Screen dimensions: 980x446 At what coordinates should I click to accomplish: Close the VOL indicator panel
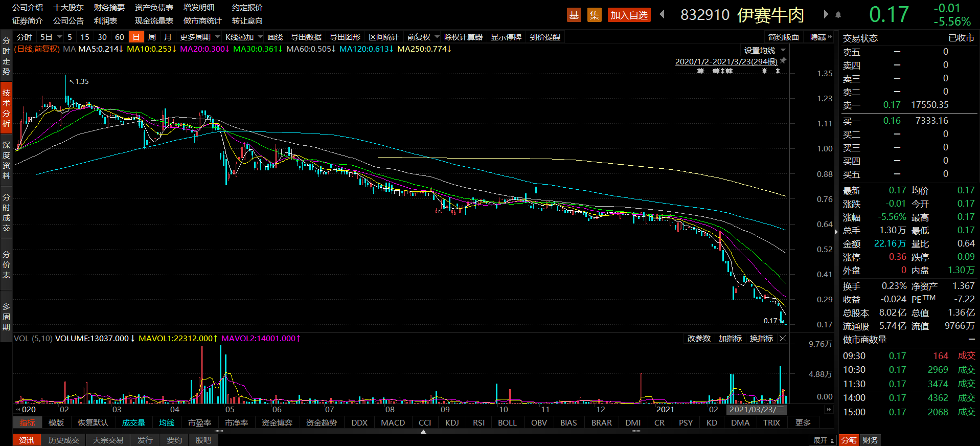783,339
